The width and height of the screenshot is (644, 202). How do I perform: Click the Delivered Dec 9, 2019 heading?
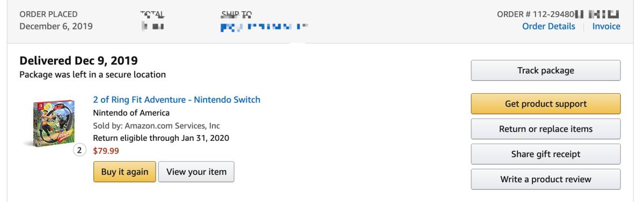78,61
